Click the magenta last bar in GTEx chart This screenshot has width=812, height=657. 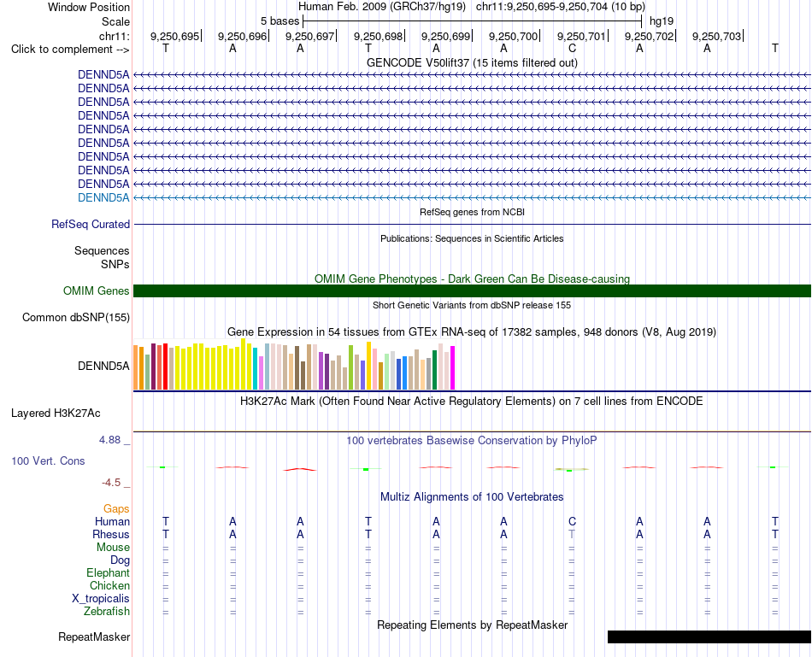coord(453,367)
